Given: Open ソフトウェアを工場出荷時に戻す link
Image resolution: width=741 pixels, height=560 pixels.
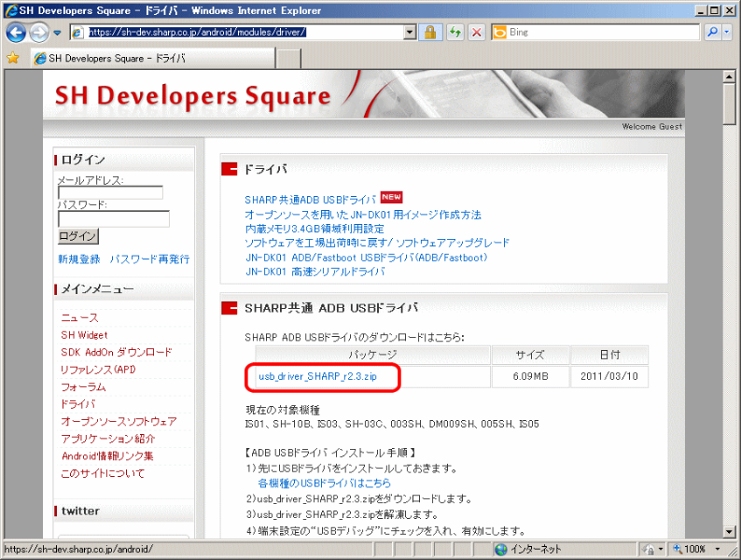Looking at the screenshot, I should point(377,243).
